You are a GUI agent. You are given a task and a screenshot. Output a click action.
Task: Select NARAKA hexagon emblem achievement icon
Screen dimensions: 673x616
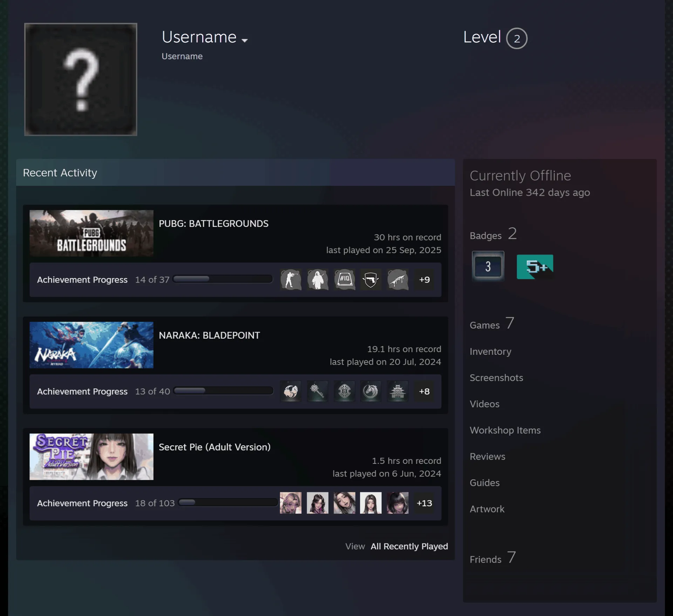pos(344,391)
